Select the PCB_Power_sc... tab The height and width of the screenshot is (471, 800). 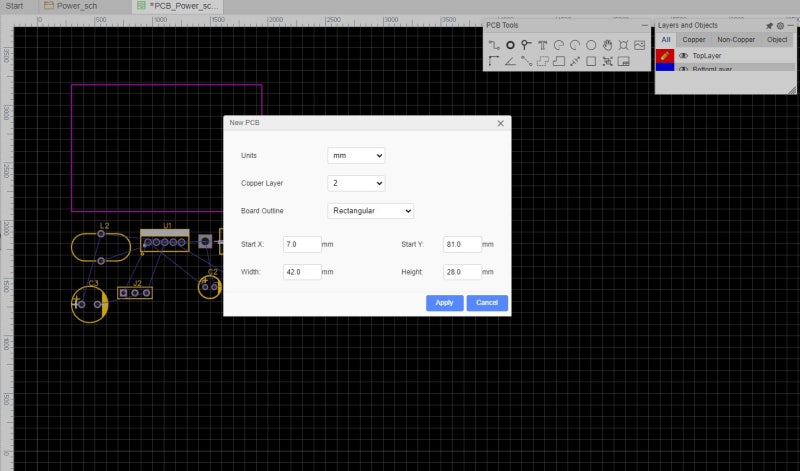(178, 6)
